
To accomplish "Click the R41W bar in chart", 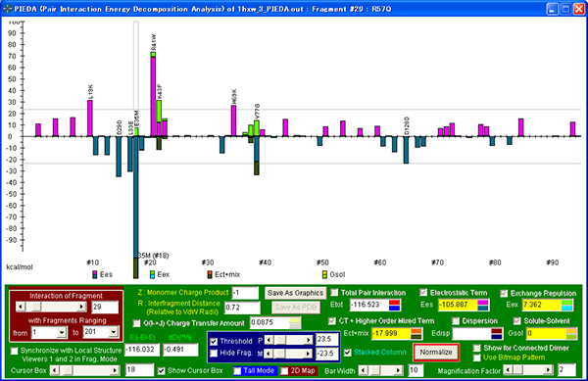I will [153, 94].
